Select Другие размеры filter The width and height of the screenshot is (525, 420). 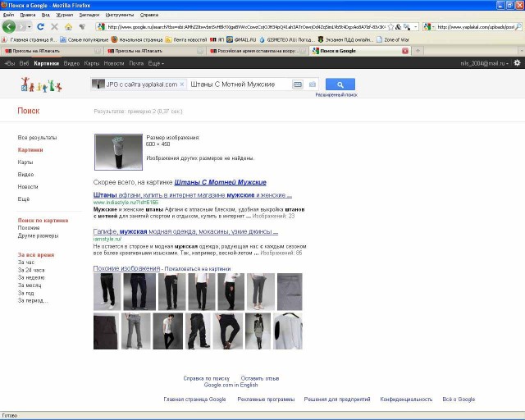coord(39,235)
